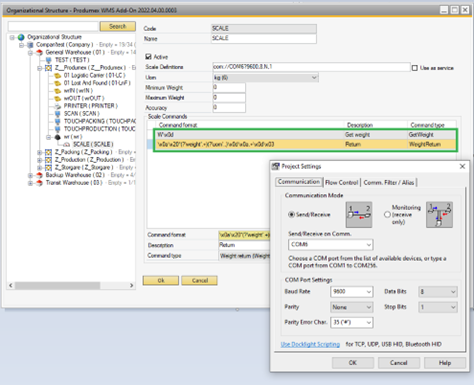Click Cancel in Project Settings

(399, 363)
